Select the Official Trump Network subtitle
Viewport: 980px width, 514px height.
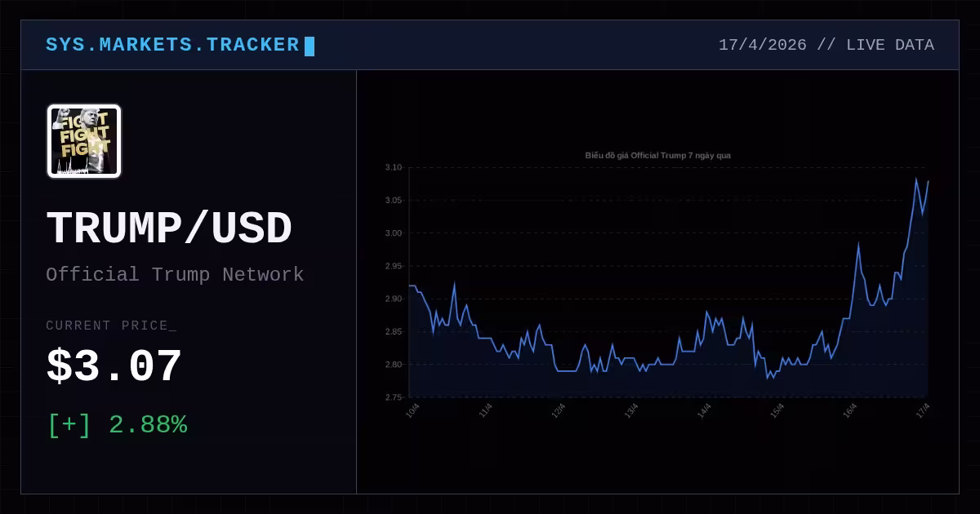click(x=175, y=275)
